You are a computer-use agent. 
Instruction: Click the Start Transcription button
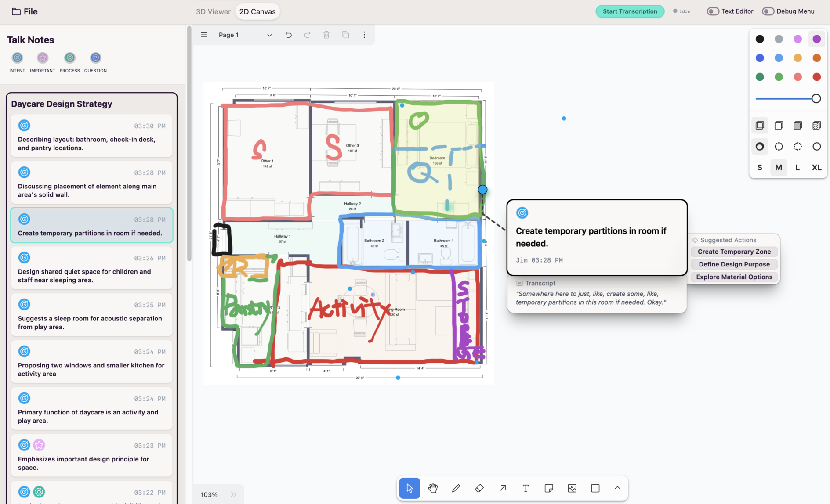(x=630, y=11)
